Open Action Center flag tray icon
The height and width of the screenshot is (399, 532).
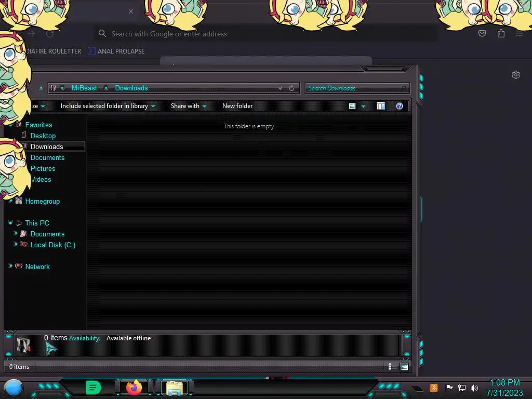(449, 388)
